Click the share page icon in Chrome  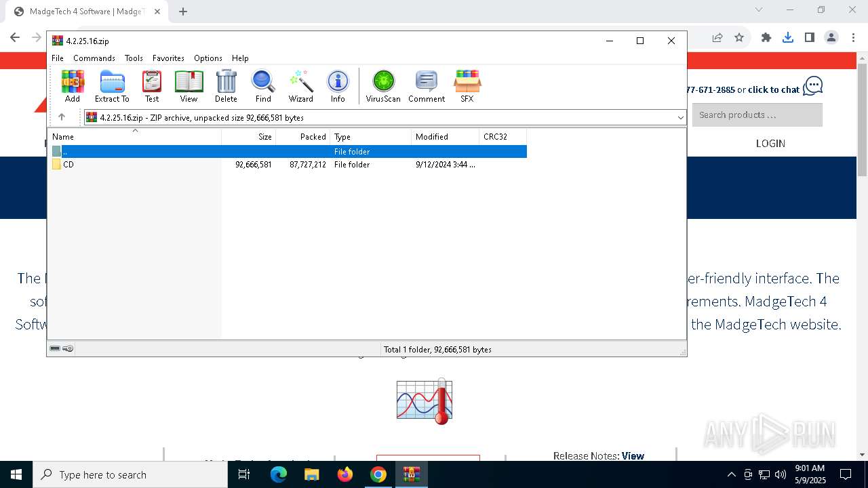(717, 38)
